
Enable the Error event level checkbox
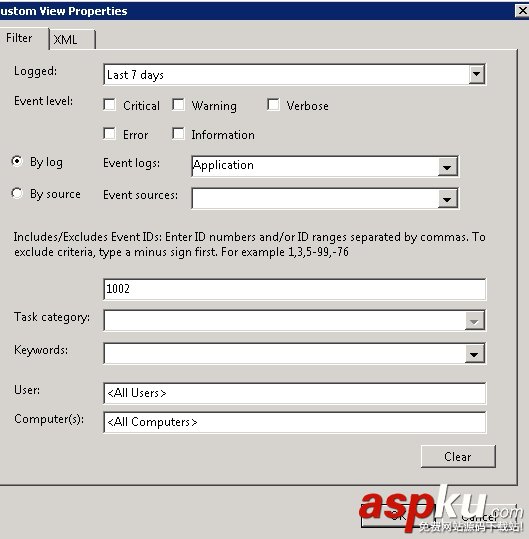(109, 133)
